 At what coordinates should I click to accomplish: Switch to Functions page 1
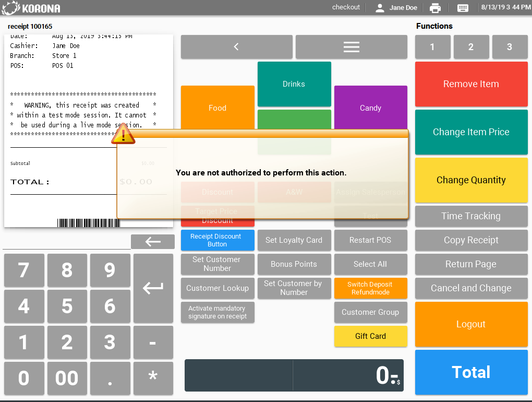click(432, 47)
